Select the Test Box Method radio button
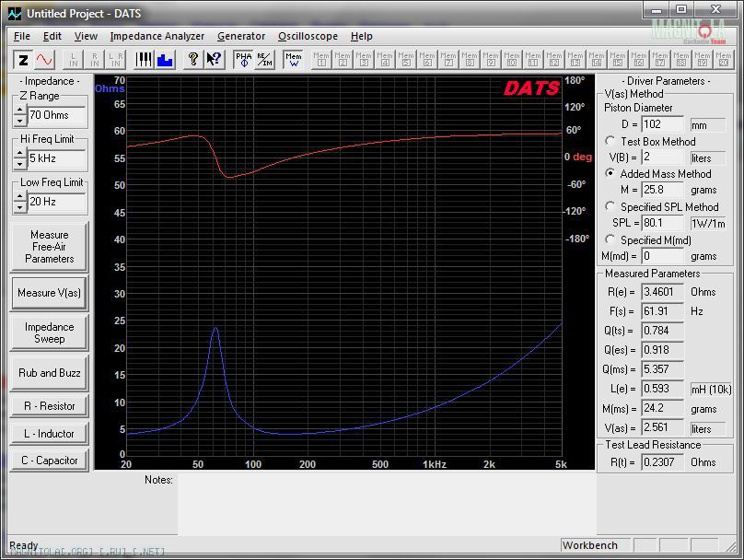Screen dimensions: 744x560 coord(610,141)
